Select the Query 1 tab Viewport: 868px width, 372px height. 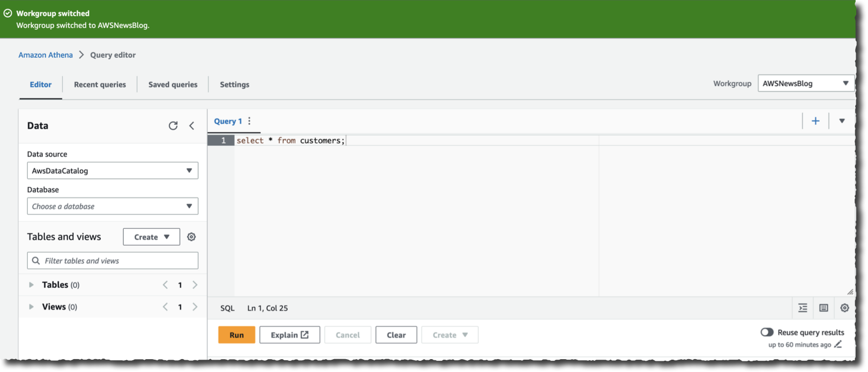click(228, 121)
